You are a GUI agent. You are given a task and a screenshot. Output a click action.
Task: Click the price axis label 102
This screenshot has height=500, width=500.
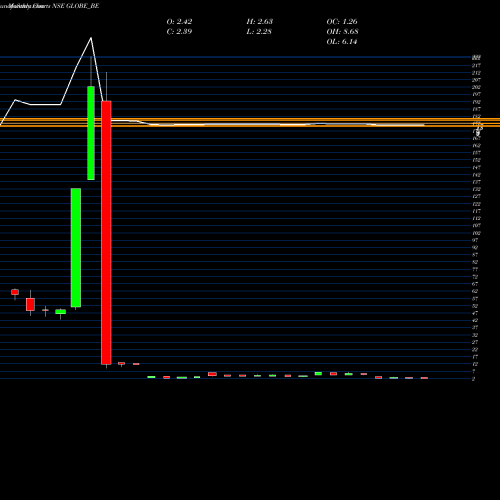pyautogui.click(x=476, y=233)
